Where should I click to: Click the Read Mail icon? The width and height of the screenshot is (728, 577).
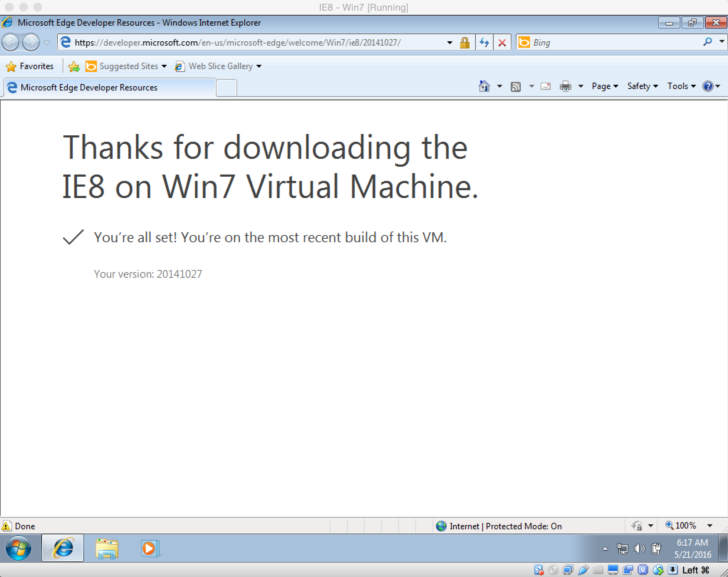(x=546, y=86)
